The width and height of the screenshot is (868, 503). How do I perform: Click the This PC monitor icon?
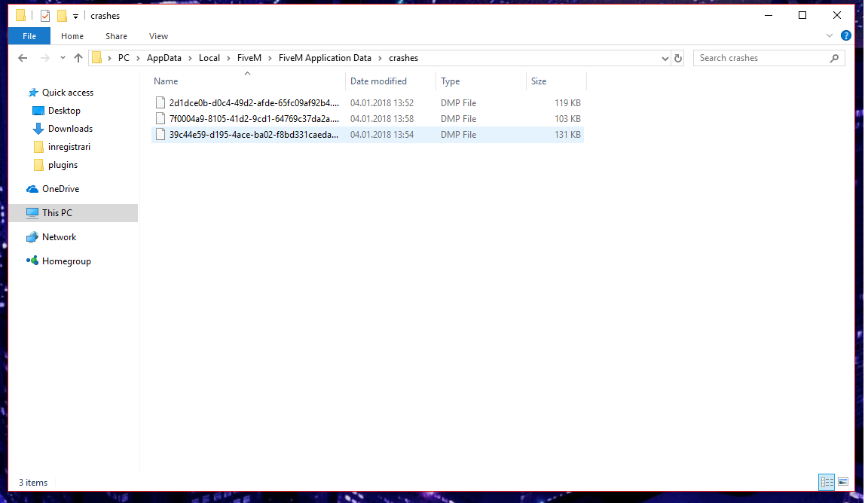tap(32, 213)
